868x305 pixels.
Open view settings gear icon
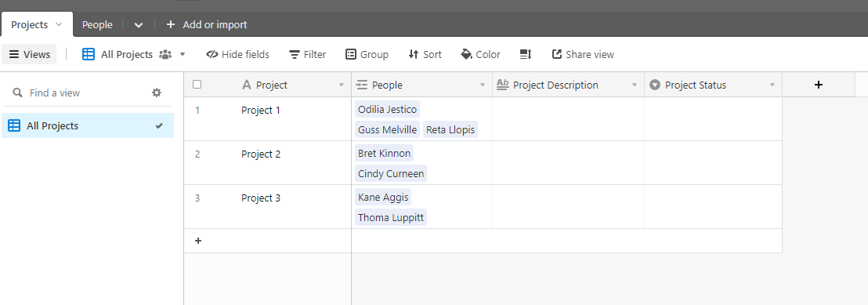(157, 93)
